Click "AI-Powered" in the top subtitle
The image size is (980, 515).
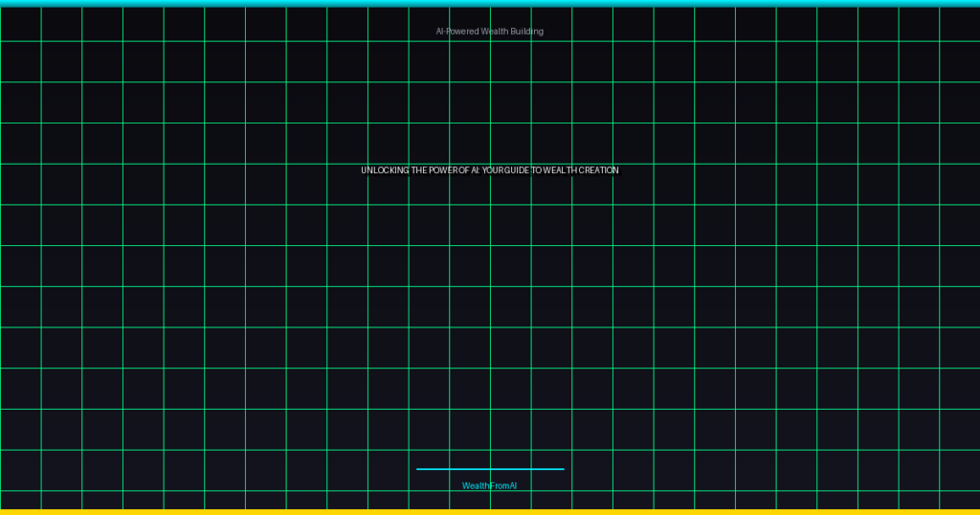[457, 32]
